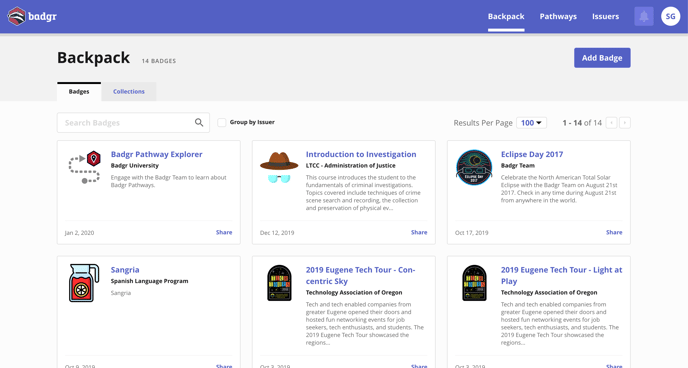688x368 pixels.
Task: Click the Oct 17, 2019 date
Action: [472, 233]
